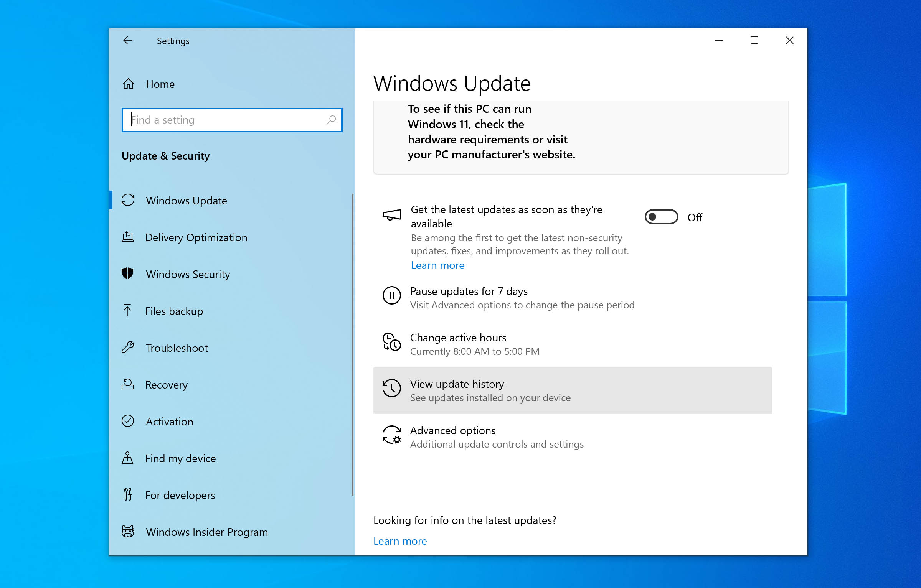This screenshot has width=921, height=588.
Task: Click the Recovery icon
Action: [x=128, y=384]
